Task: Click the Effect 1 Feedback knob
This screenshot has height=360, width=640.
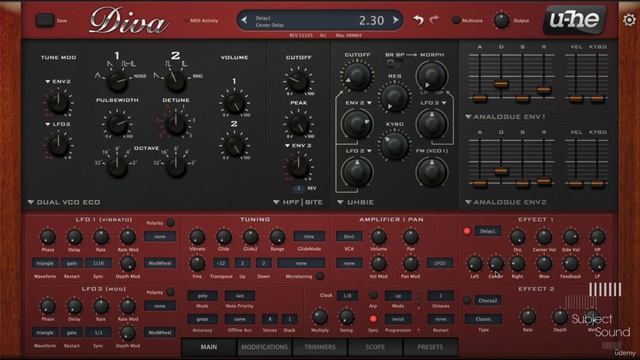Action: tap(571, 264)
